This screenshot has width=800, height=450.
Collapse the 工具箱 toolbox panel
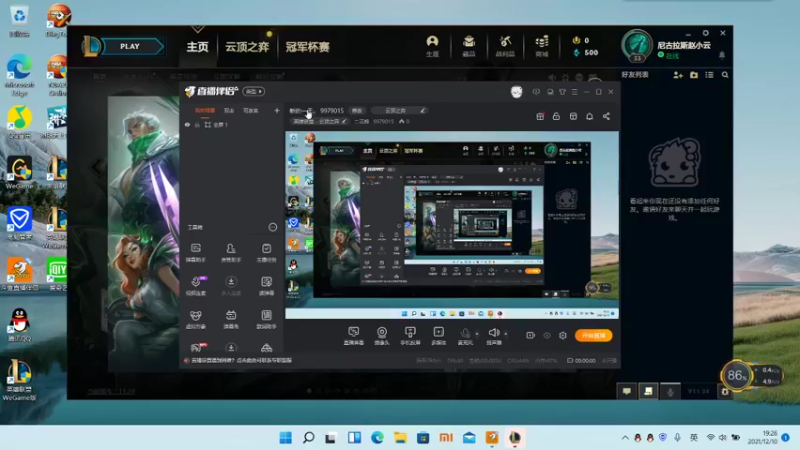click(x=273, y=227)
